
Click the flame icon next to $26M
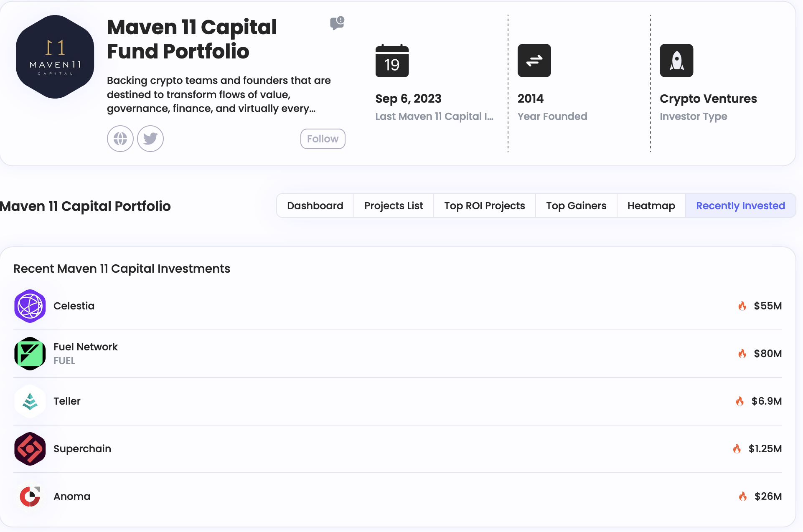(x=742, y=497)
